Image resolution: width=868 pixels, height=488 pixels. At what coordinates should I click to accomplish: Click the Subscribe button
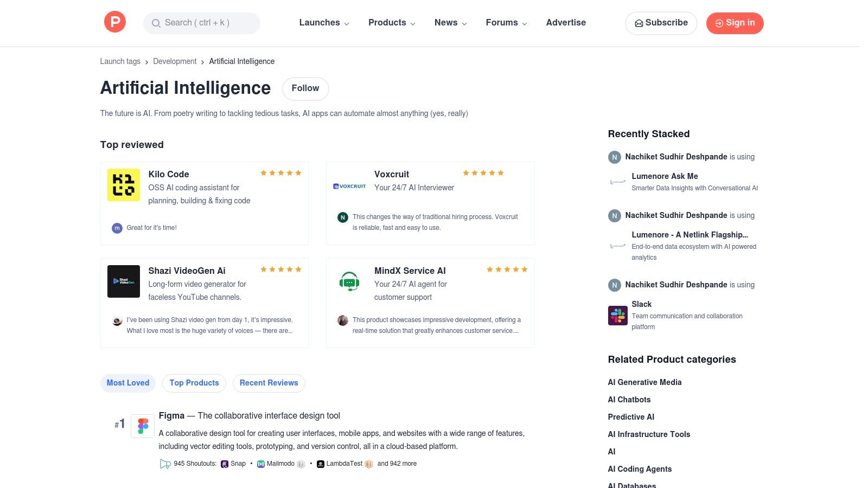click(661, 23)
